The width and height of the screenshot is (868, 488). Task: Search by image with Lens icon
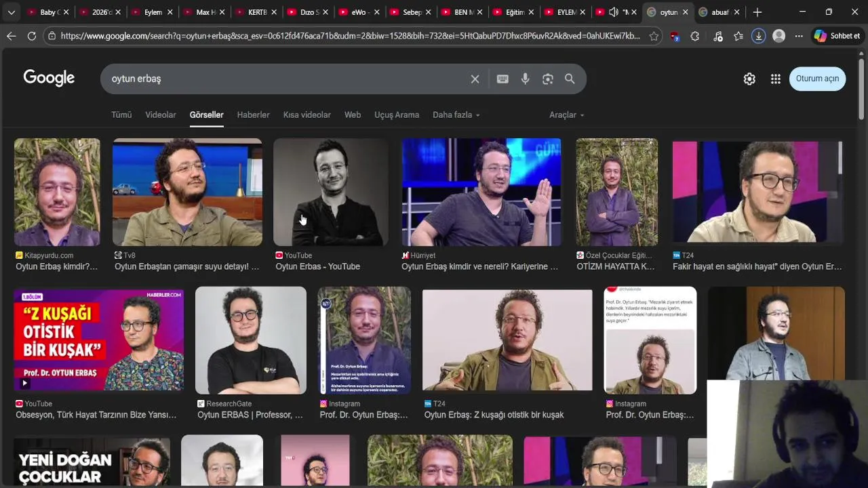pos(548,79)
